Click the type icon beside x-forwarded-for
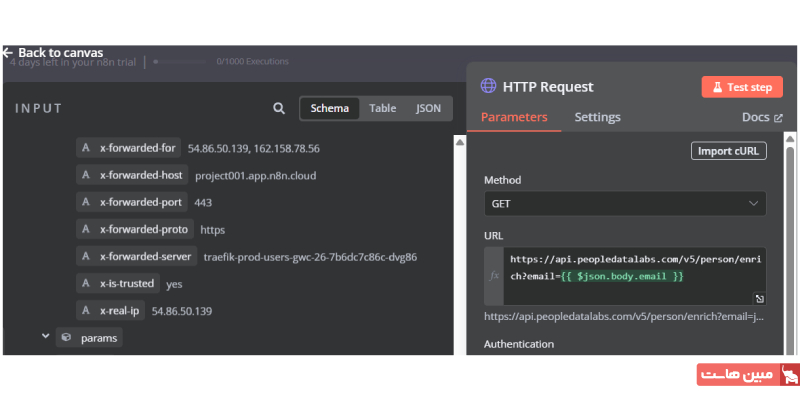The height and width of the screenshot is (400, 800). pos(86,148)
